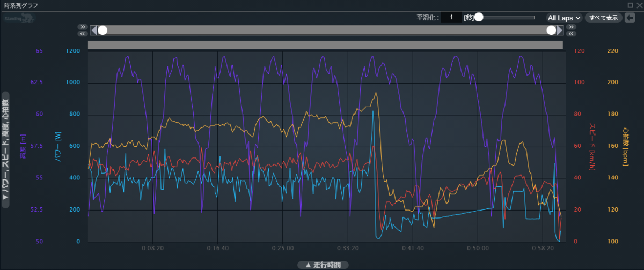Click the 0:08:20 time axis label
644x270 pixels.
point(153,249)
